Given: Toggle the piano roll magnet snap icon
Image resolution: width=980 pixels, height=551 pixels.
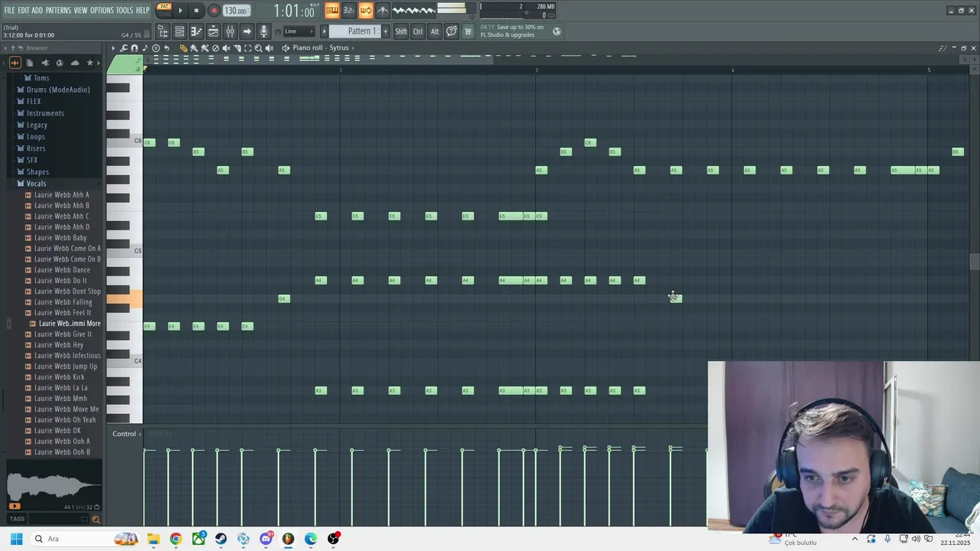Looking at the screenshot, I should tap(134, 48).
